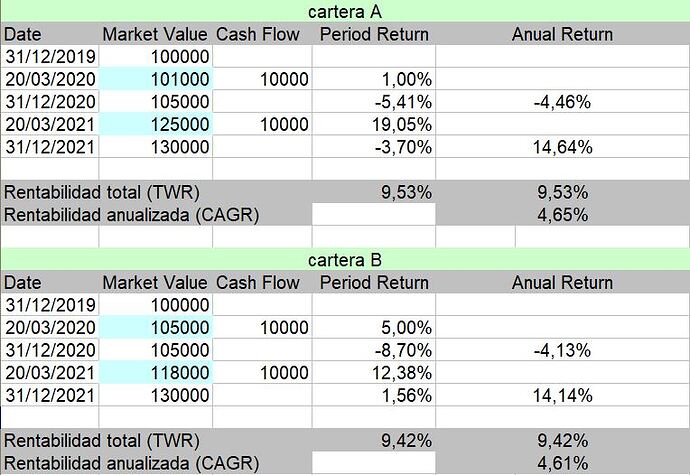This screenshot has height=475, width=690.
Task: Click cartera B period return -8,70% cell
Action: [374, 350]
